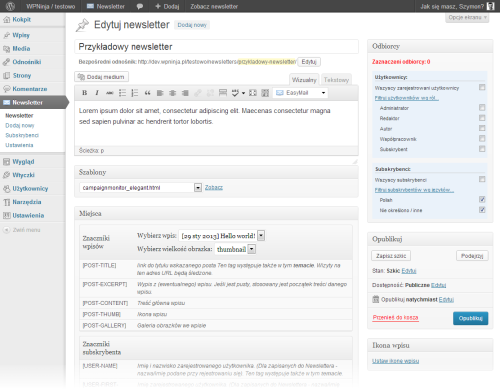Collapse the sidebar with Zwiń menu
This screenshot has width=500, height=392.
[22, 230]
